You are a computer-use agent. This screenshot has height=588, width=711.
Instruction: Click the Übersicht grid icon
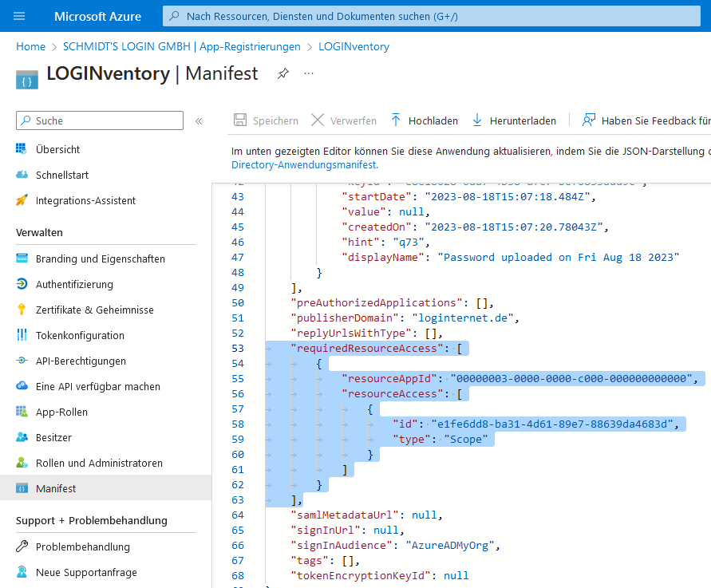[x=22, y=148]
